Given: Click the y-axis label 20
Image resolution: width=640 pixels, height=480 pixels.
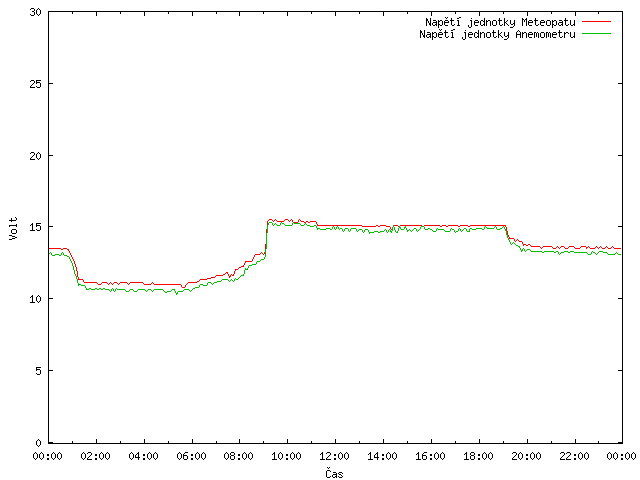Looking at the screenshot, I should tap(36, 156).
